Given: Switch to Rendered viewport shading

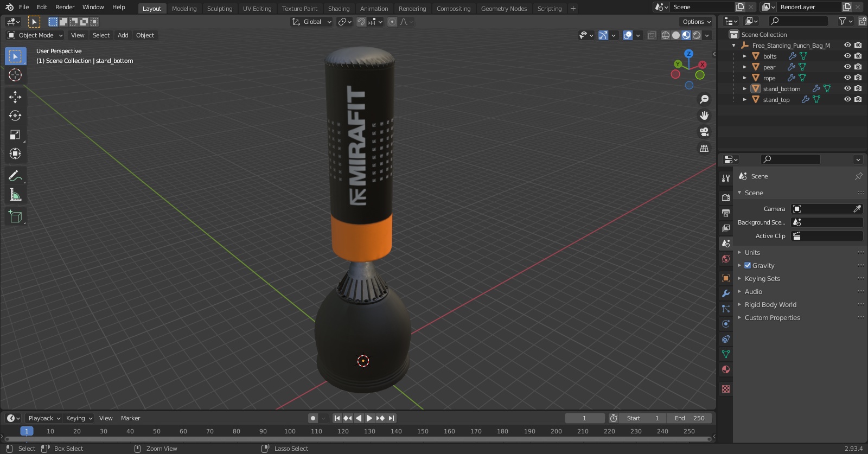Looking at the screenshot, I should tap(697, 35).
